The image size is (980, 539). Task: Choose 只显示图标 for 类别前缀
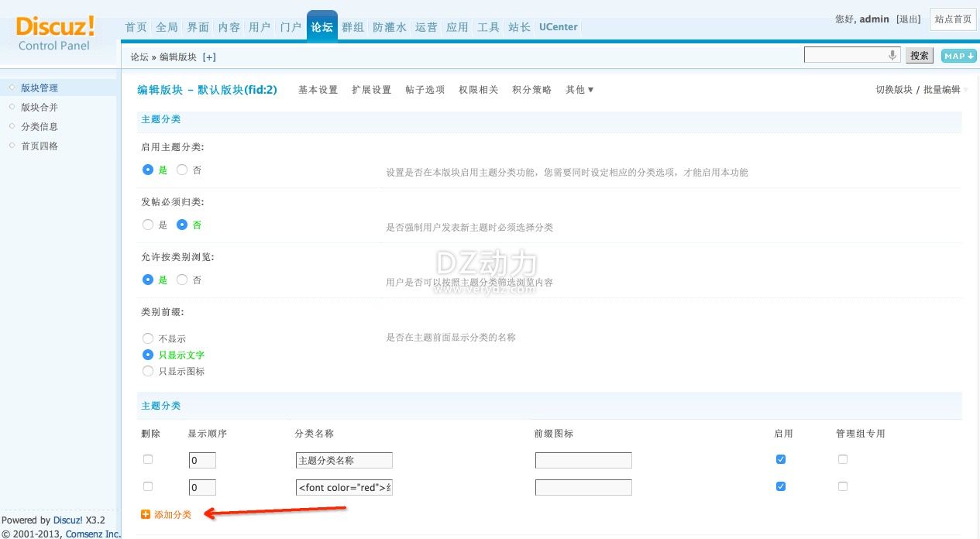[x=148, y=371]
